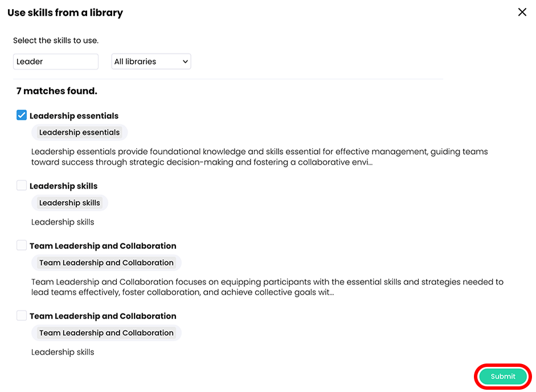Select the Leadership skills title
The image size is (536, 392).
[65, 185]
